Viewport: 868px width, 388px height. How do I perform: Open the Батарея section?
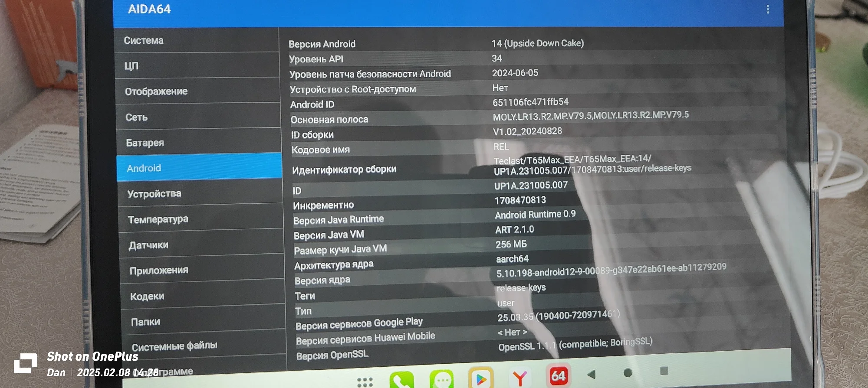pos(199,142)
